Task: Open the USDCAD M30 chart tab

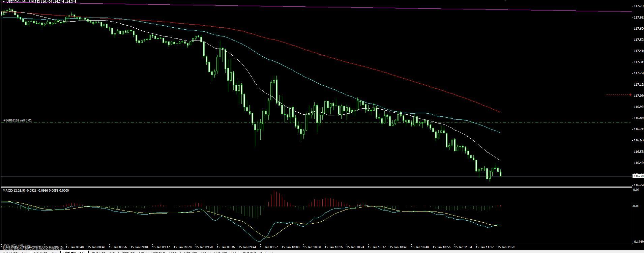Action: coord(164,252)
